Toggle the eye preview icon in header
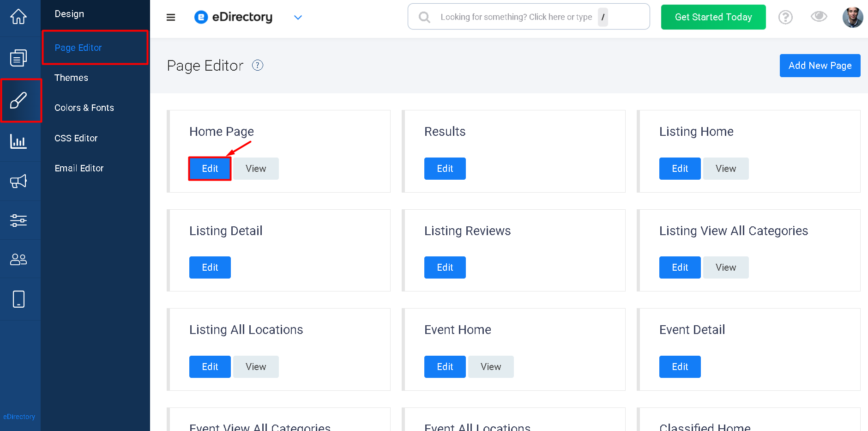This screenshot has width=868, height=431. click(819, 17)
